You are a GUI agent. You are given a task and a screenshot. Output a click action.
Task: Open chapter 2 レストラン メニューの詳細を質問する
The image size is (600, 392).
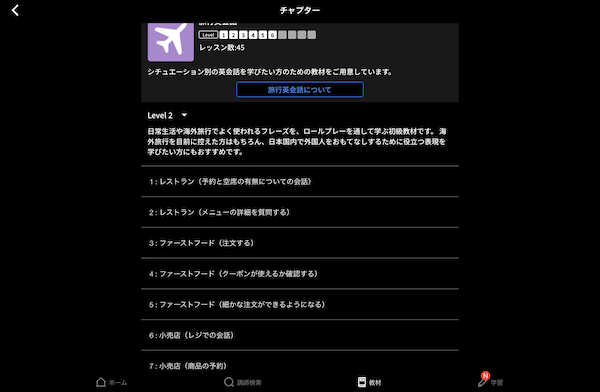point(300,212)
